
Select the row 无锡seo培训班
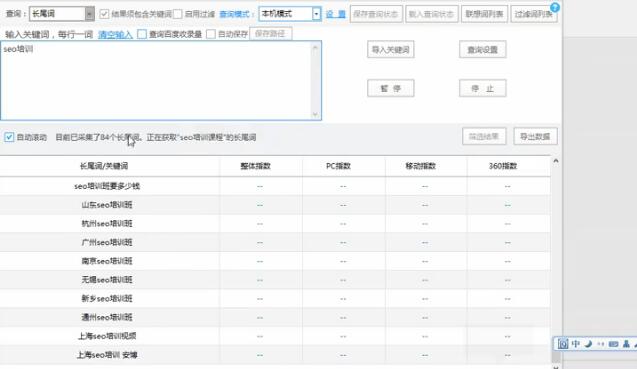[275, 280]
